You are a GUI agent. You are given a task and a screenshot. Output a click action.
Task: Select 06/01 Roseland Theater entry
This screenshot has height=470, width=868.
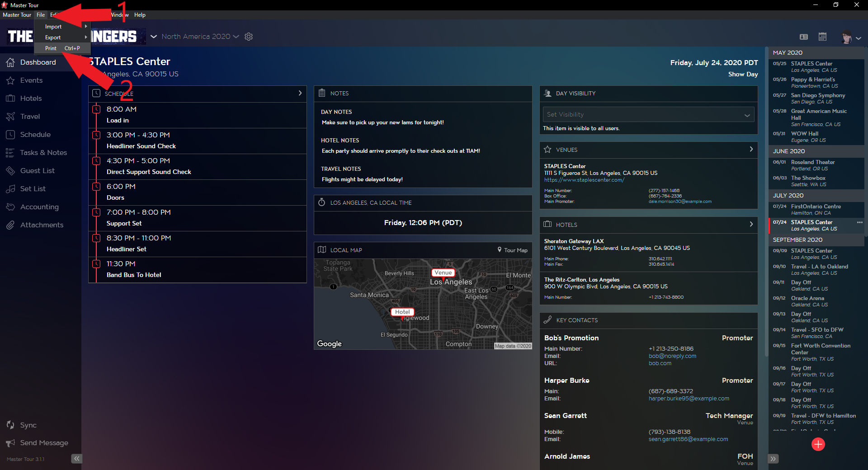click(816, 165)
